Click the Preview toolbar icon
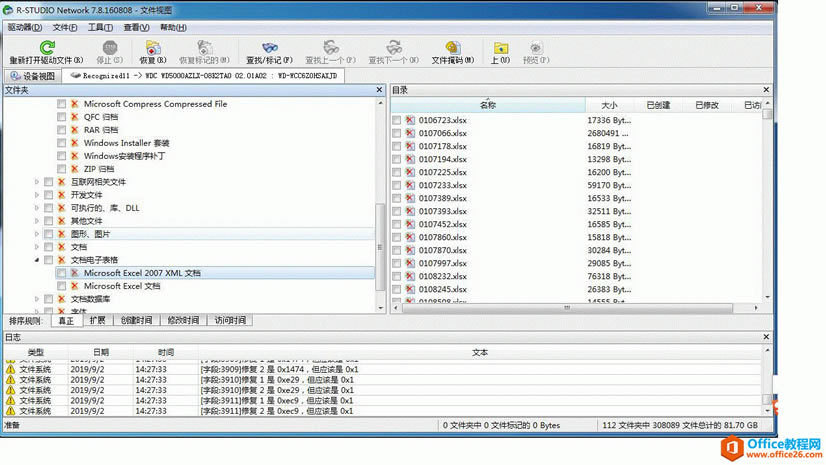 [536, 48]
